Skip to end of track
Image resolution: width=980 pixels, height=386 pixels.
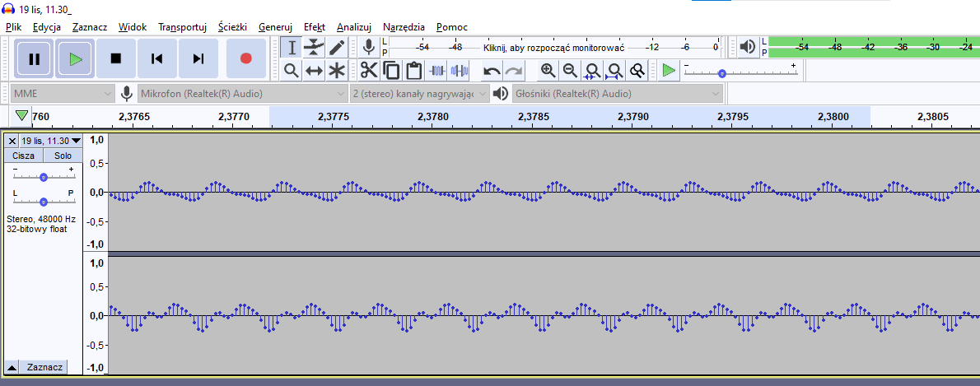point(198,58)
